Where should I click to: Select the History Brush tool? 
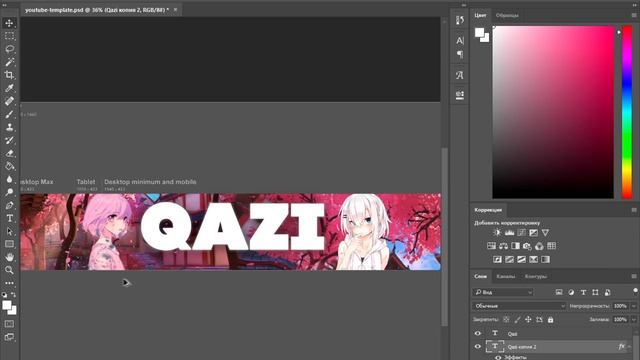[x=9, y=140]
